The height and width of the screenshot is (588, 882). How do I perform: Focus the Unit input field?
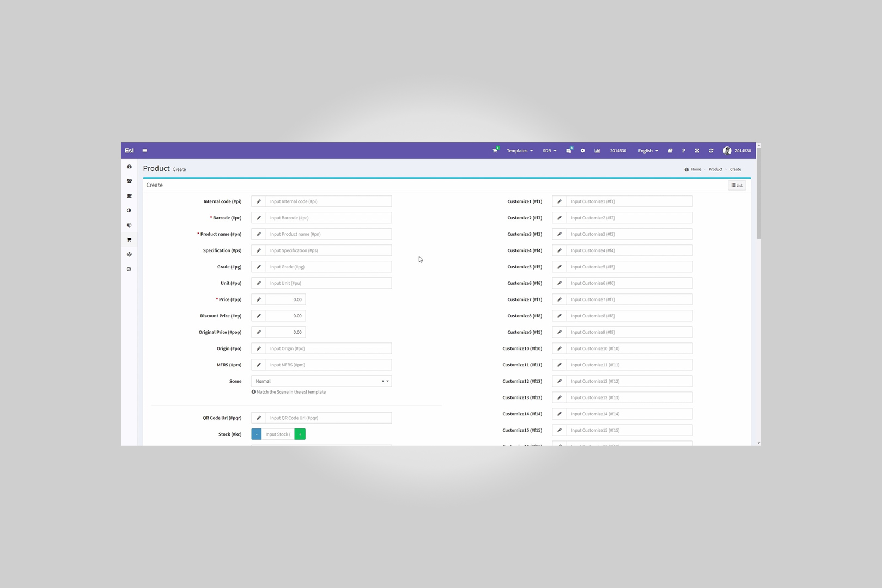(329, 283)
